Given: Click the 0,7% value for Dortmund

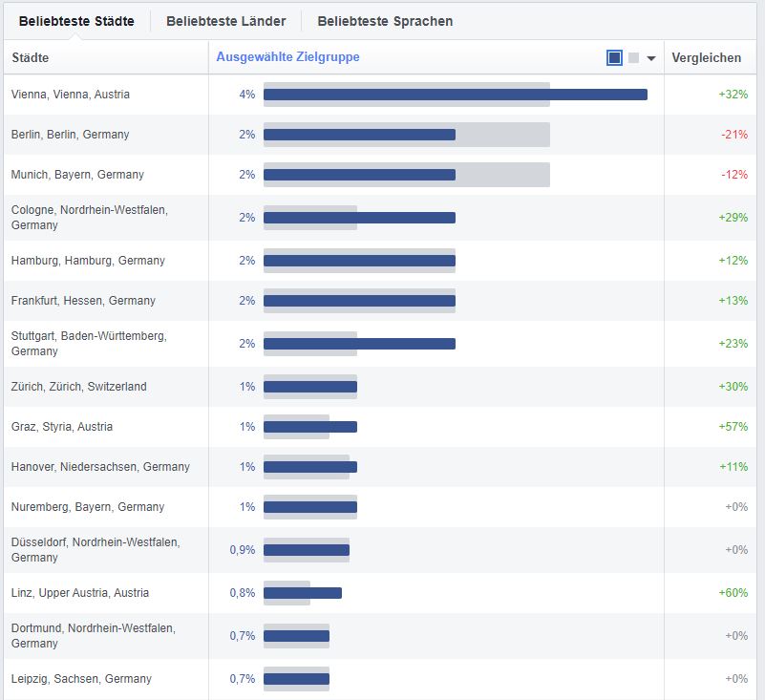Looking at the screenshot, I should tap(243, 636).
